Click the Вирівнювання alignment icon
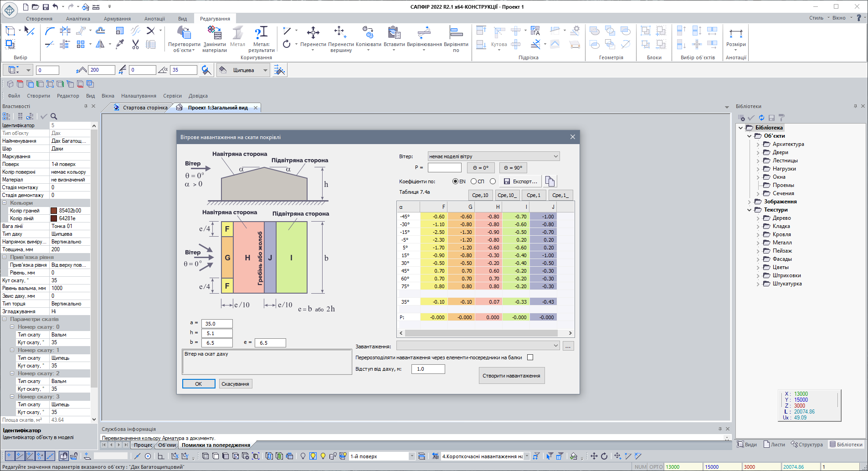 424,33
